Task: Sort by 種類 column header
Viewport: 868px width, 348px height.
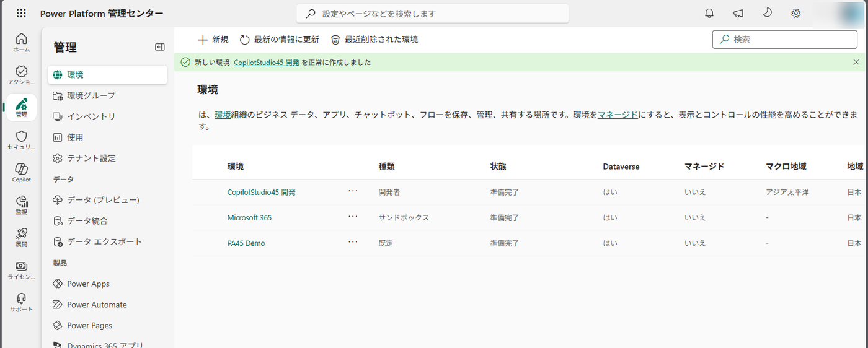Action: [x=387, y=167]
